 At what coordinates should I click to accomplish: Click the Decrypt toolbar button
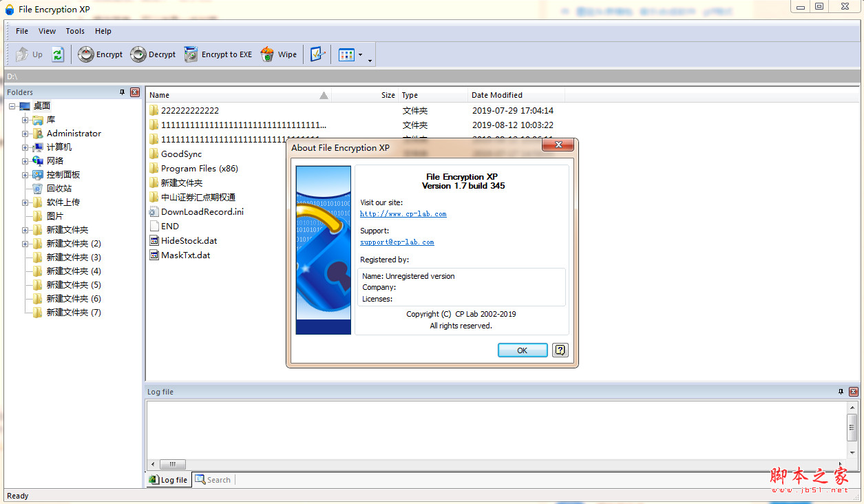click(x=153, y=54)
